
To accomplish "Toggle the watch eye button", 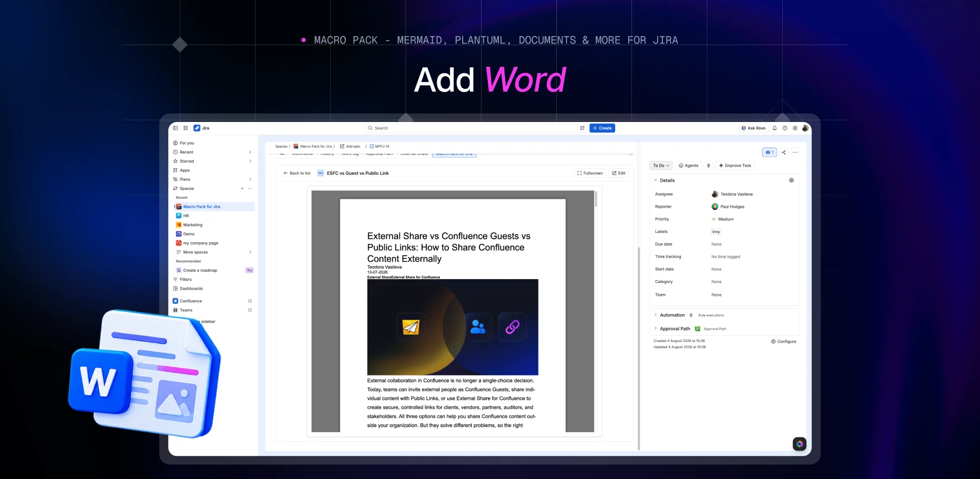I will 770,152.
